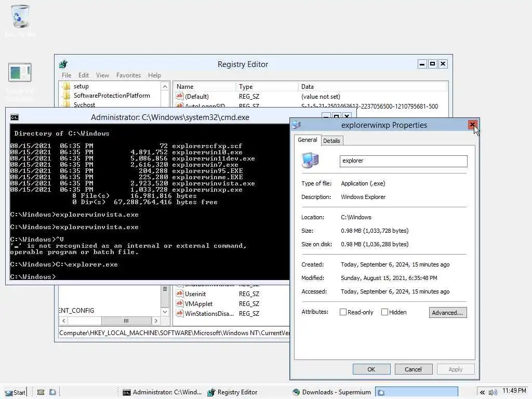Screen dimensions: 532x399
Task: Switch to Registry Editor from the taskbar
Action: click(x=232, y=392)
